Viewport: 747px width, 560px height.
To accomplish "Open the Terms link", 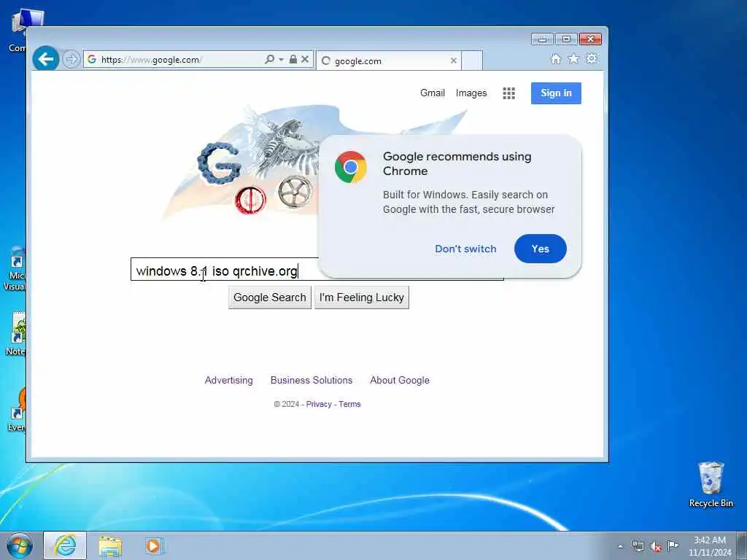I will coord(349,404).
